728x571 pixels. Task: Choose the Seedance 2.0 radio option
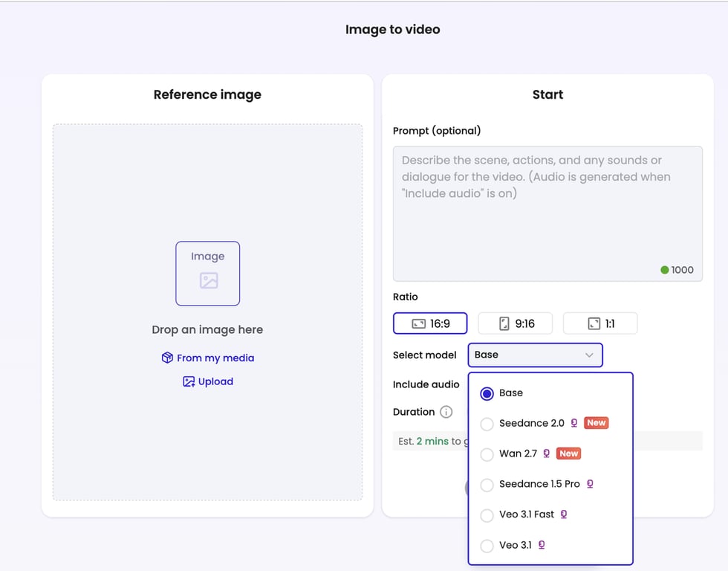487,424
